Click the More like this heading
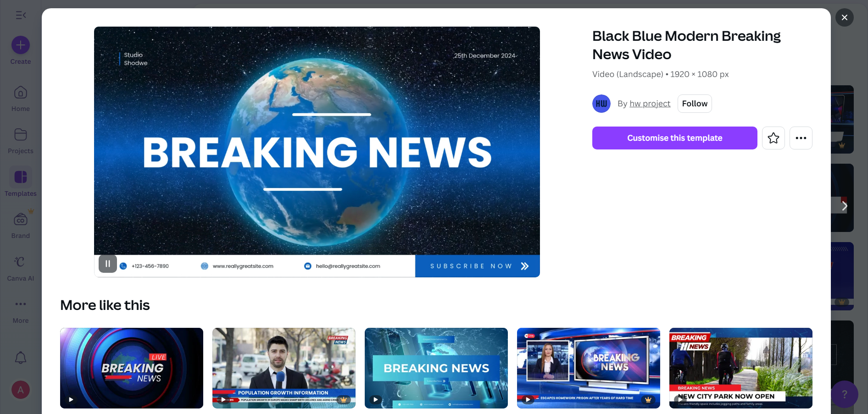 click(x=105, y=305)
